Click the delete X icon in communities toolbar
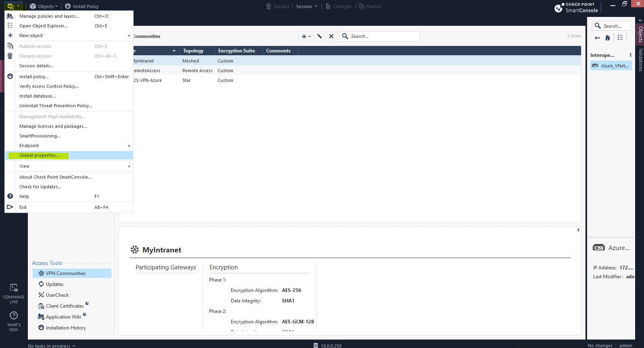 click(331, 36)
